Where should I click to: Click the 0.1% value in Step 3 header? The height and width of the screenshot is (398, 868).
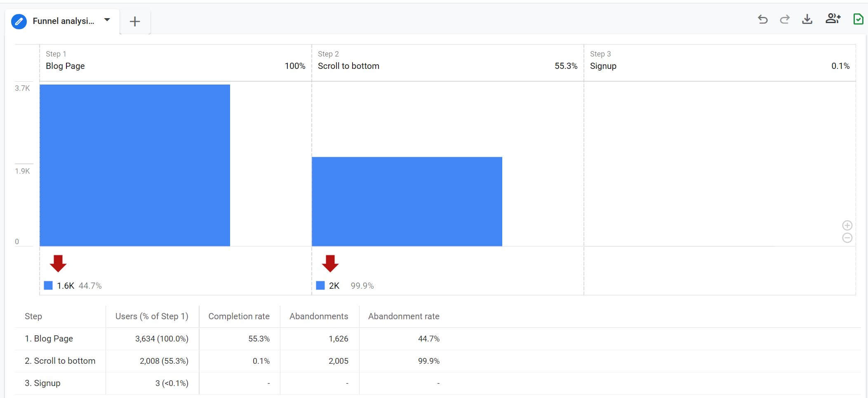[x=840, y=66]
